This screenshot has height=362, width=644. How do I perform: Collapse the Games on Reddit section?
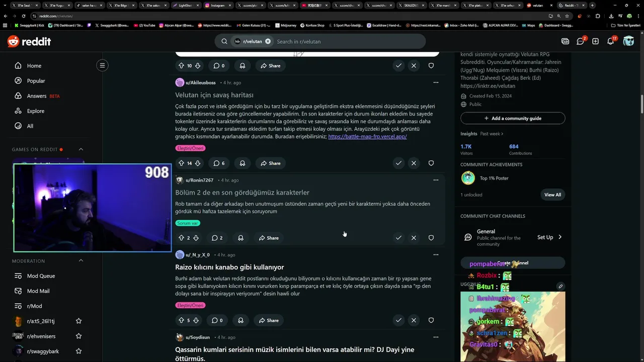(x=80, y=149)
